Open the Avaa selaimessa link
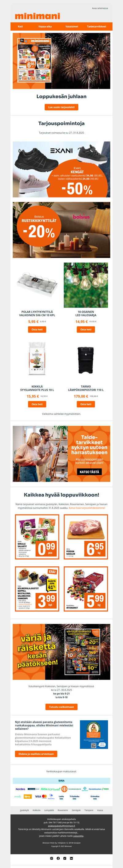 click(x=100, y=8)
